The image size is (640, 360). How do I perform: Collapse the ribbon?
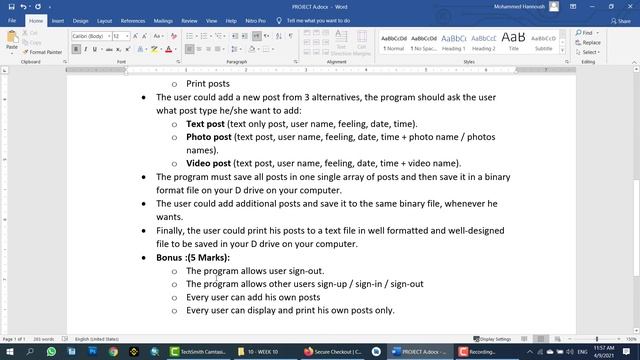(634, 62)
